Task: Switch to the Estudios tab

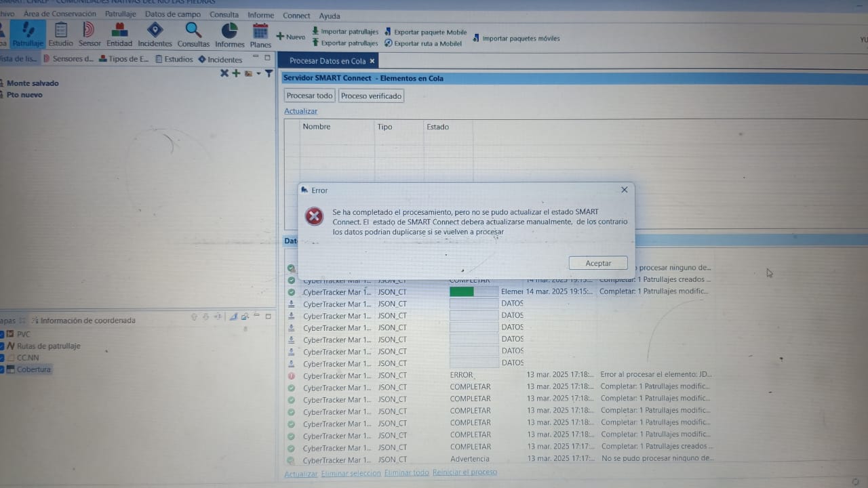Action: click(174, 59)
